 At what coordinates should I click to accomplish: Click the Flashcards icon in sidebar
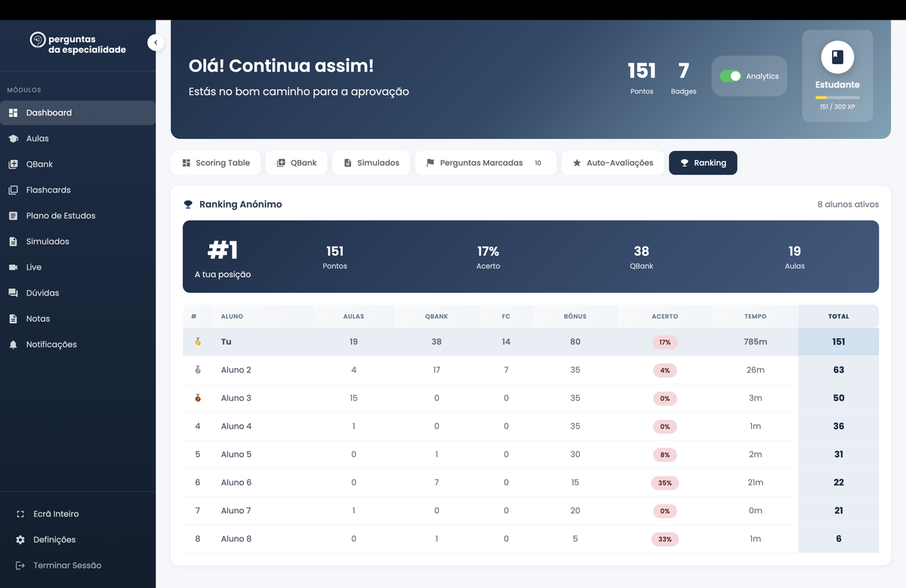tap(13, 190)
